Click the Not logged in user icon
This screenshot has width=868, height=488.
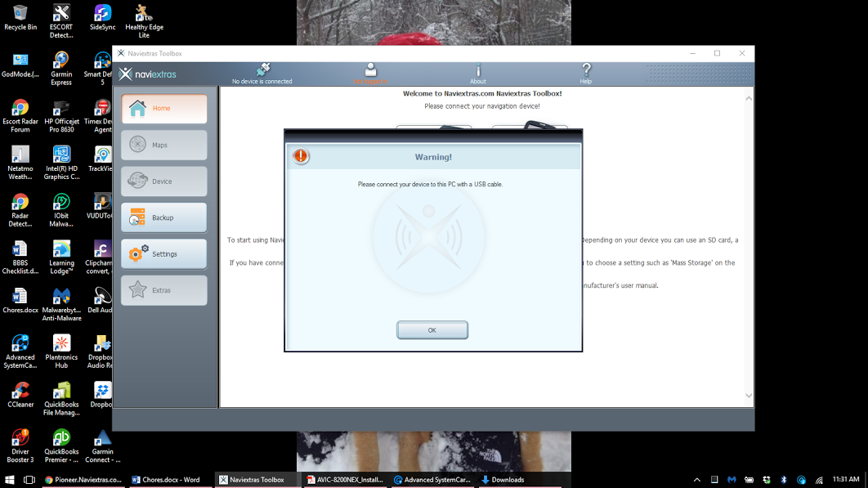pos(370,71)
